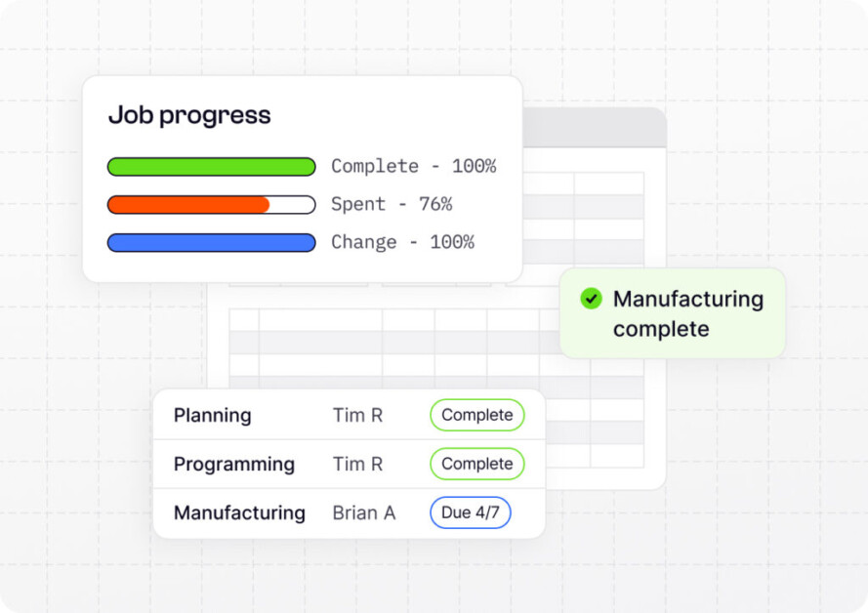Open the Manufacturing task row

pyautogui.click(x=239, y=512)
